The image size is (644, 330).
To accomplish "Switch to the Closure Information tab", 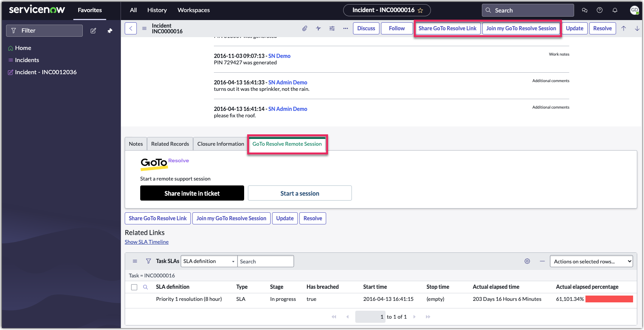I will (221, 144).
